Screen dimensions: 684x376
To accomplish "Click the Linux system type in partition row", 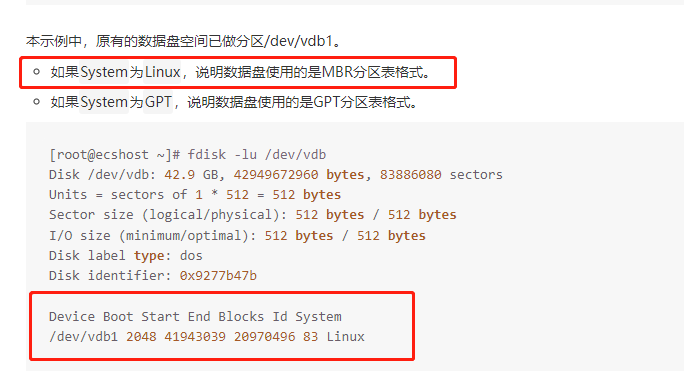I will 345,337.
